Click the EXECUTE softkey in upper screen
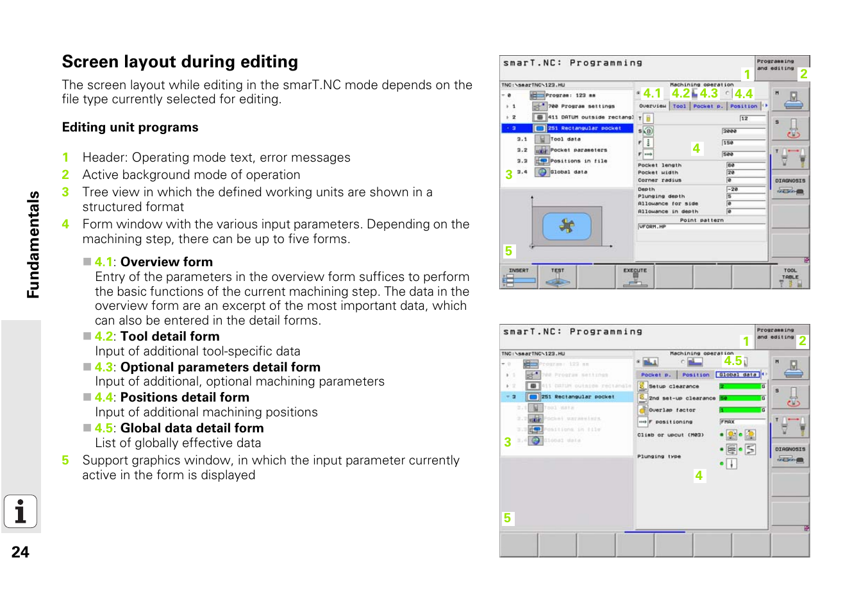The height and width of the screenshot is (612, 868). (635, 277)
